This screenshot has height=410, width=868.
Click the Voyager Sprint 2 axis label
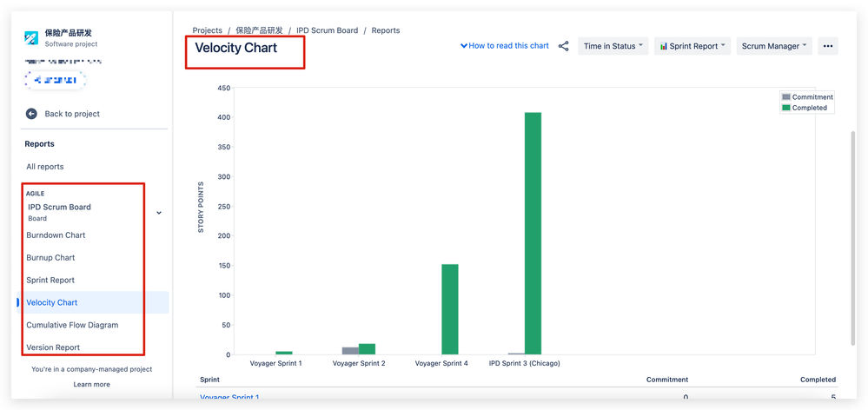pos(359,363)
